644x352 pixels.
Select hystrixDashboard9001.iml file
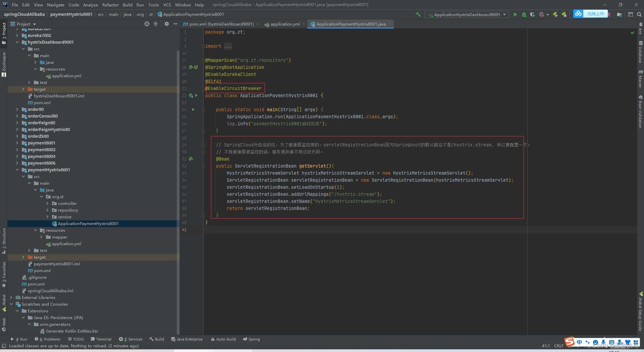(x=59, y=96)
